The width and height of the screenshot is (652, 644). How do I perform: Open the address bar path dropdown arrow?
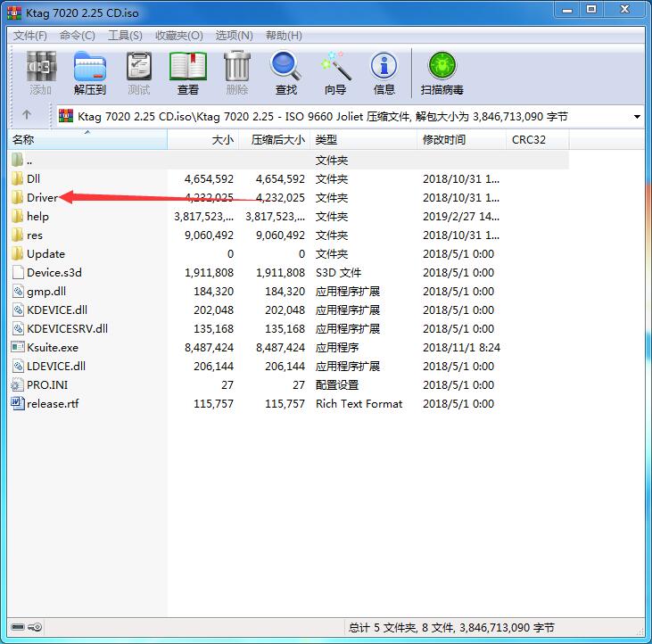coord(637,117)
